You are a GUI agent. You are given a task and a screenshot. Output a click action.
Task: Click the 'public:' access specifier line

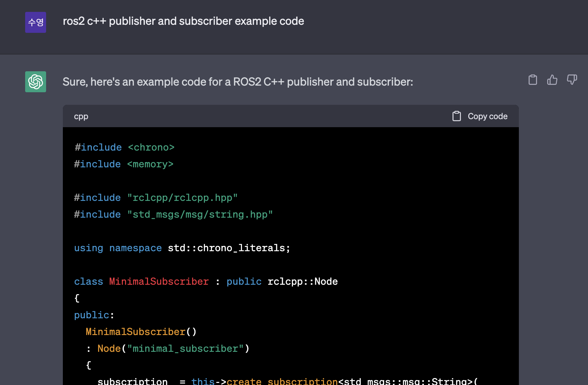point(94,315)
